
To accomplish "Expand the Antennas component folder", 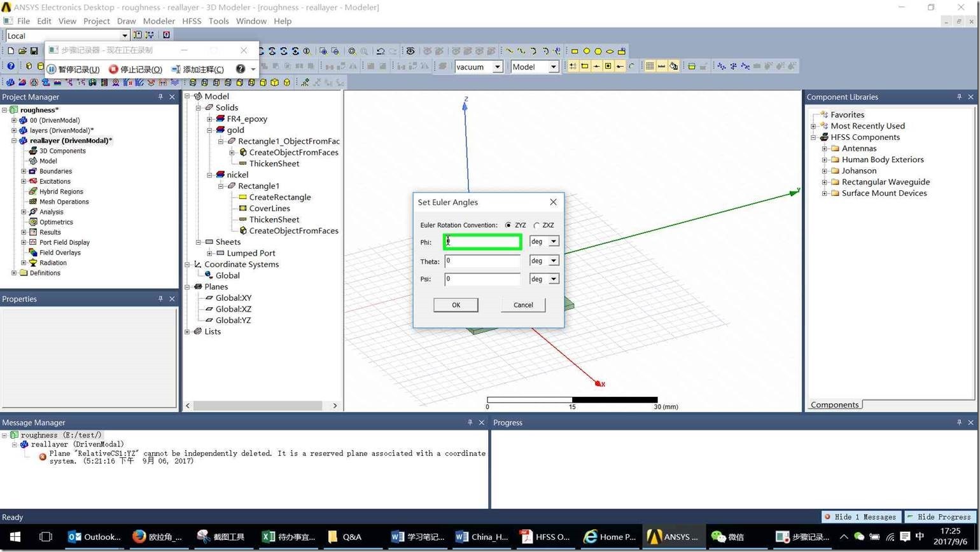I will click(825, 148).
